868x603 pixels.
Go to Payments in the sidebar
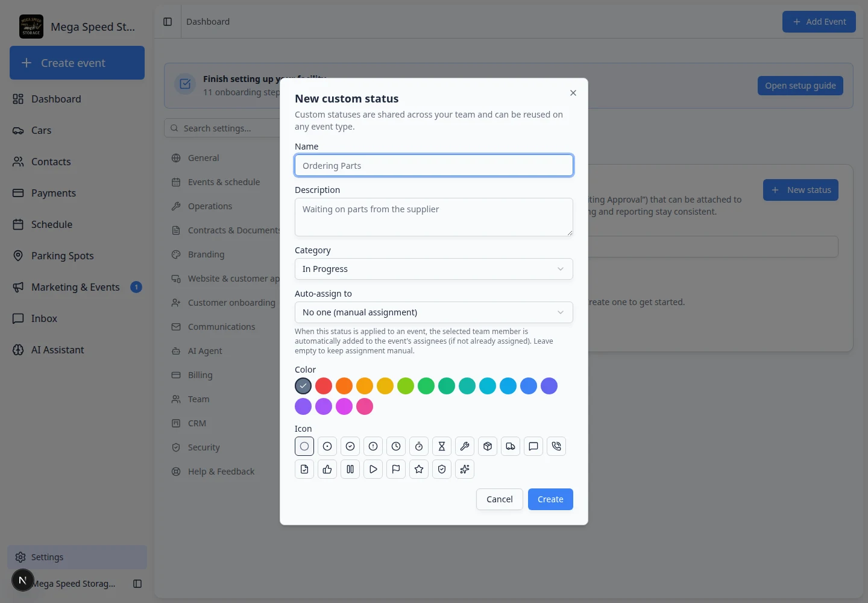pos(77,193)
